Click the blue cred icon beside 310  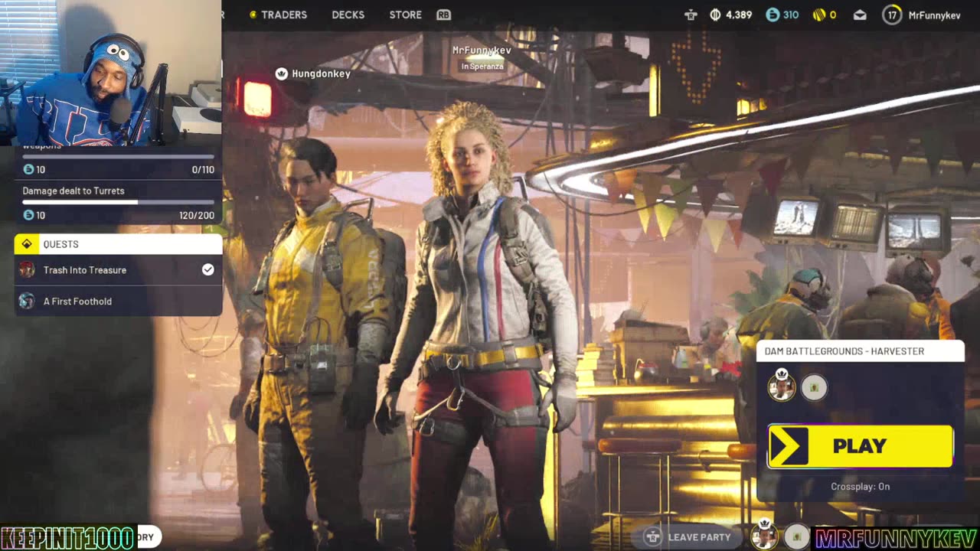click(x=773, y=15)
